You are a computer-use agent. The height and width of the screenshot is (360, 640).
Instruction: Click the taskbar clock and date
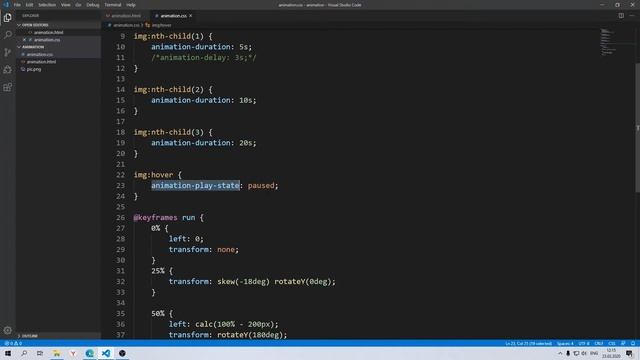[611, 353]
